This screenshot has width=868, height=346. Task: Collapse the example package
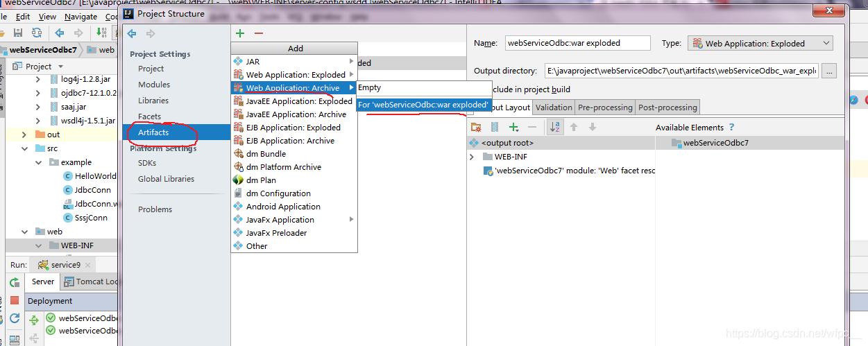39,162
